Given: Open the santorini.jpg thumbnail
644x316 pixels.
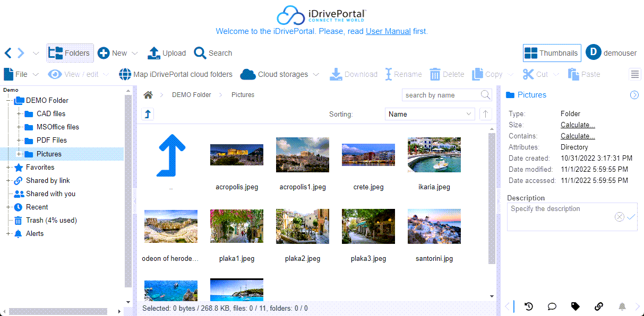Looking at the screenshot, I should pyautogui.click(x=434, y=225).
